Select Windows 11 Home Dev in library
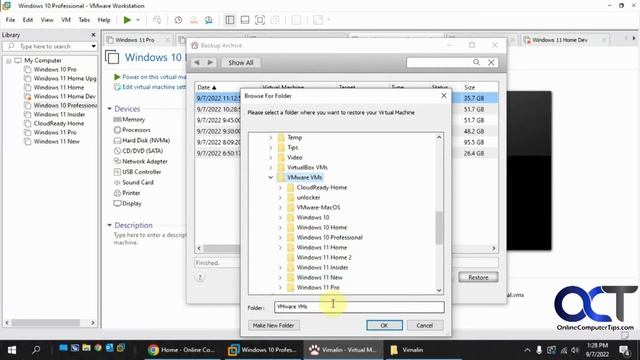Image resolution: width=640 pixels, height=360 pixels. click(x=64, y=96)
